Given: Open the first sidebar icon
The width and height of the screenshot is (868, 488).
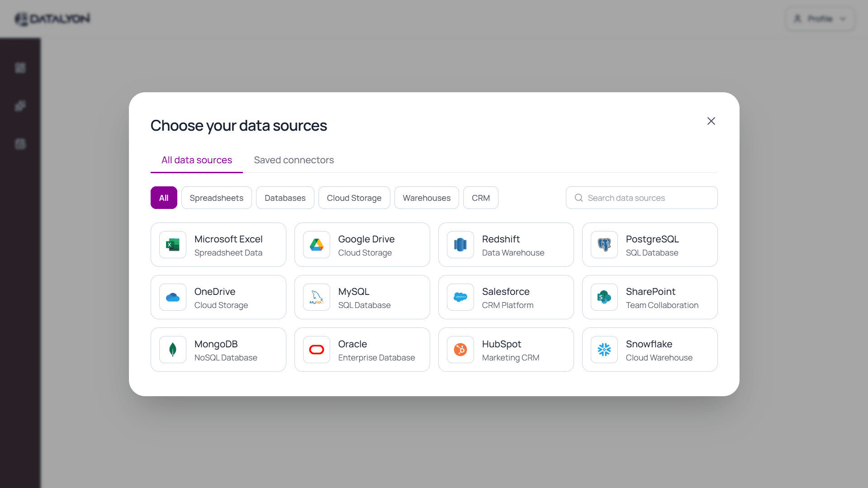Looking at the screenshot, I should (20, 68).
